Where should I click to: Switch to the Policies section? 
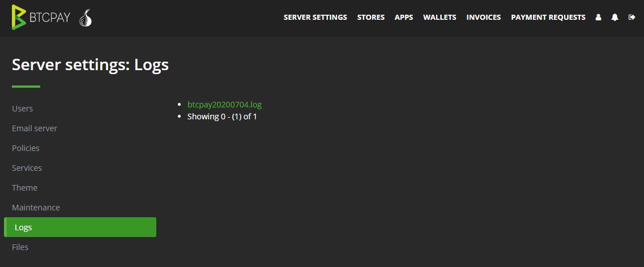click(25, 148)
